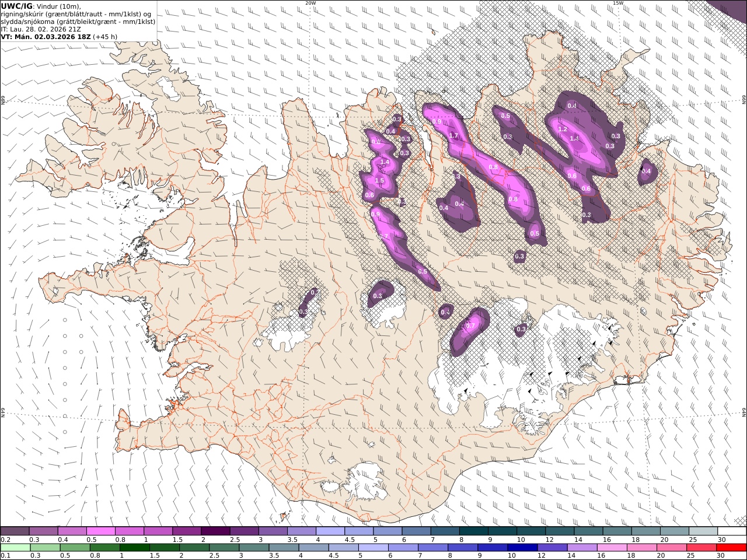
Task: Click the "1.5" precipitation value on map
Action: pos(379,180)
